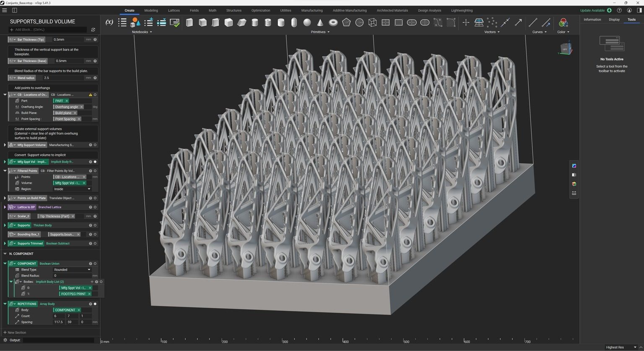Toggle the side panel layout icon
644x351 pixels.
pos(15,10)
